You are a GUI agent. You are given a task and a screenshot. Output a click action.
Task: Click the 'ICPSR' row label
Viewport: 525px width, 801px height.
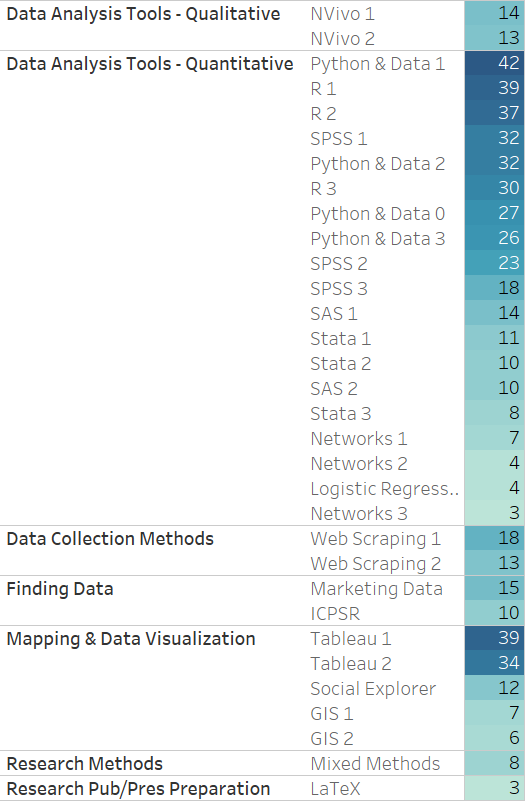pyautogui.click(x=335, y=615)
